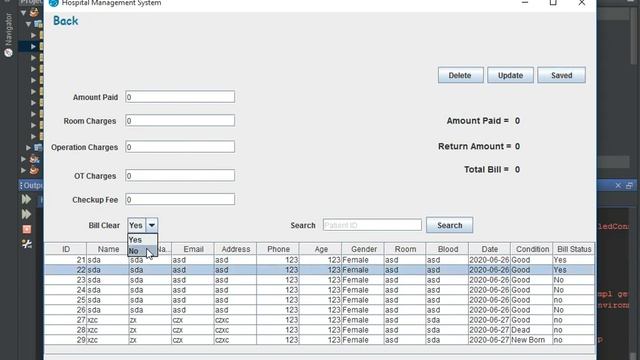Click the wrench settings icon in Output
The width and height of the screenshot is (640, 360).
(x=27, y=244)
